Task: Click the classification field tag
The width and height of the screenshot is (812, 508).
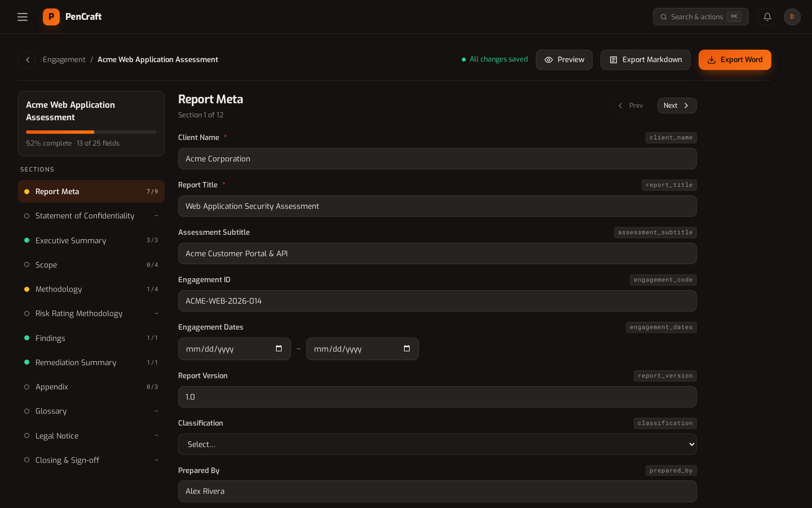Action: [665, 423]
